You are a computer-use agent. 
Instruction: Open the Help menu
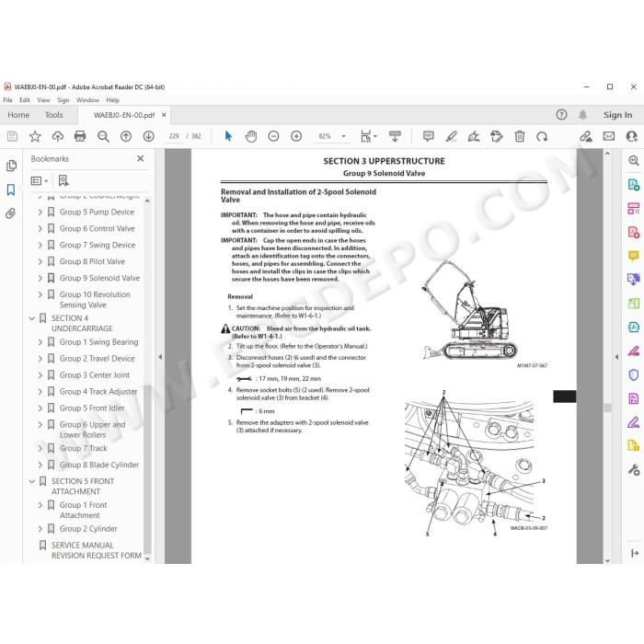pyautogui.click(x=112, y=99)
